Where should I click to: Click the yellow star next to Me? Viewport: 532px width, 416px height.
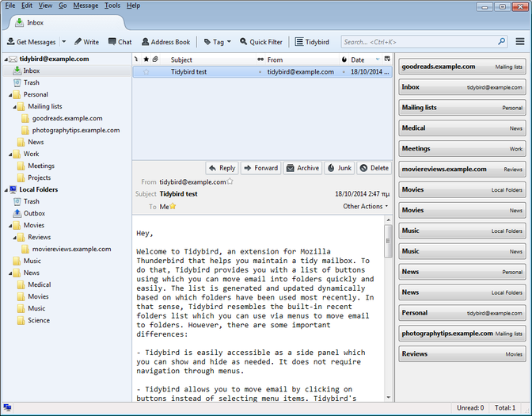click(173, 206)
